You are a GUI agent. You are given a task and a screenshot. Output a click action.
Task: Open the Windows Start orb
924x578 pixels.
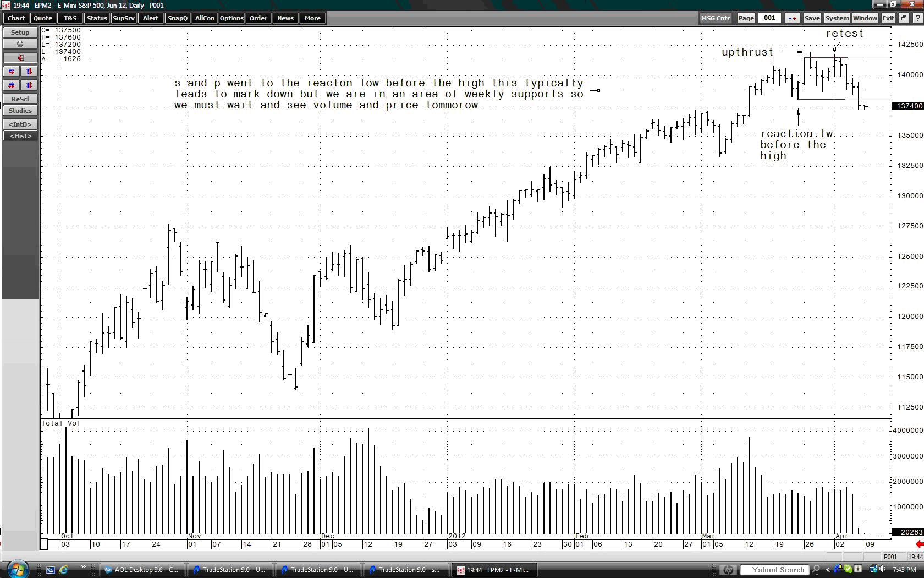(18, 569)
